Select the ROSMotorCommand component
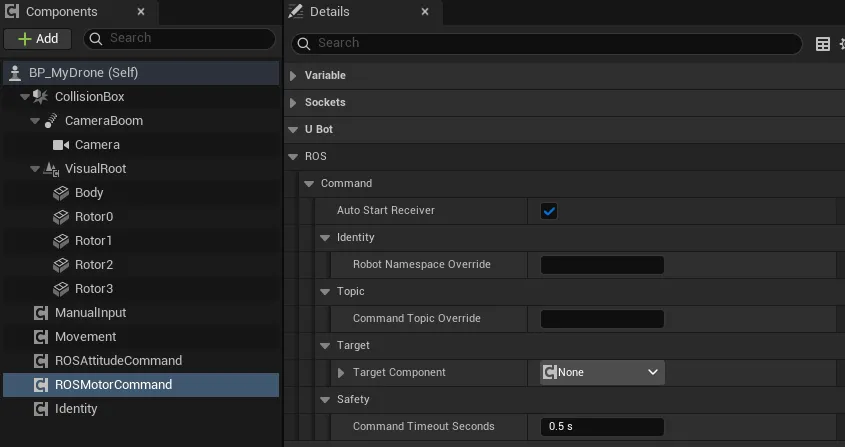The image size is (845, 447). point(141,385)
